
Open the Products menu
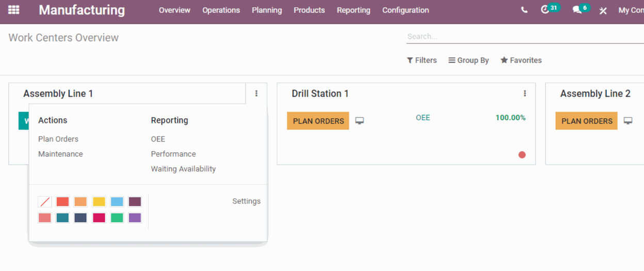pos(309,10)
